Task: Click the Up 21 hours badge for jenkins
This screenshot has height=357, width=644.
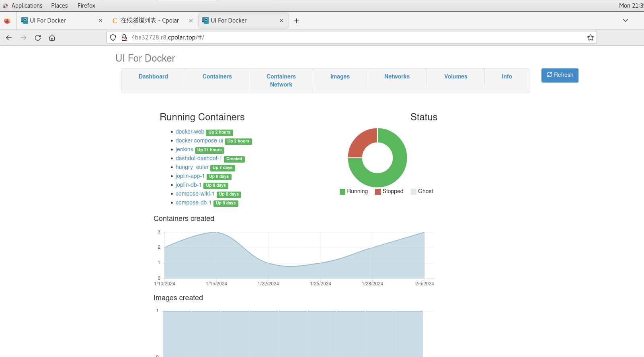Action: [209, 150]
